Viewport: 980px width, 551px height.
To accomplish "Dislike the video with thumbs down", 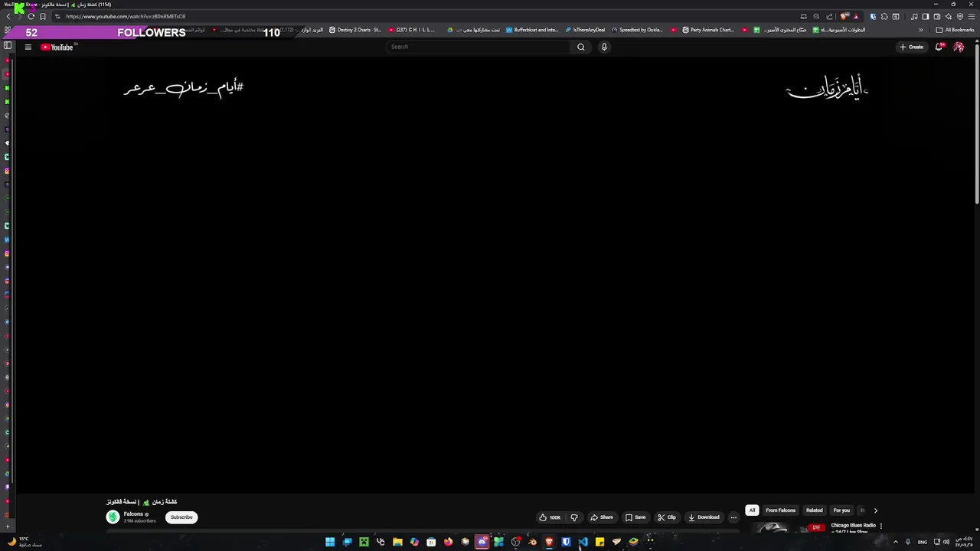I will [x=574, y=517].
